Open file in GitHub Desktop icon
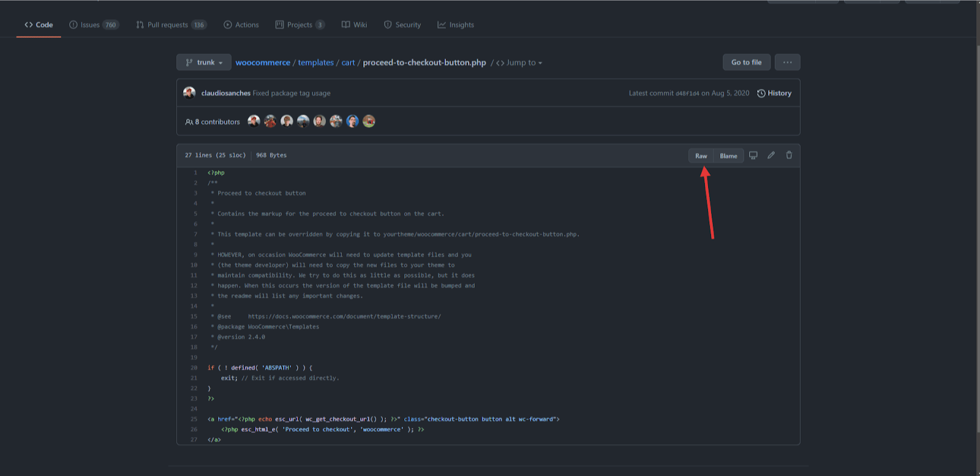Screen dimensions: 980x476 tap(753, 156)
